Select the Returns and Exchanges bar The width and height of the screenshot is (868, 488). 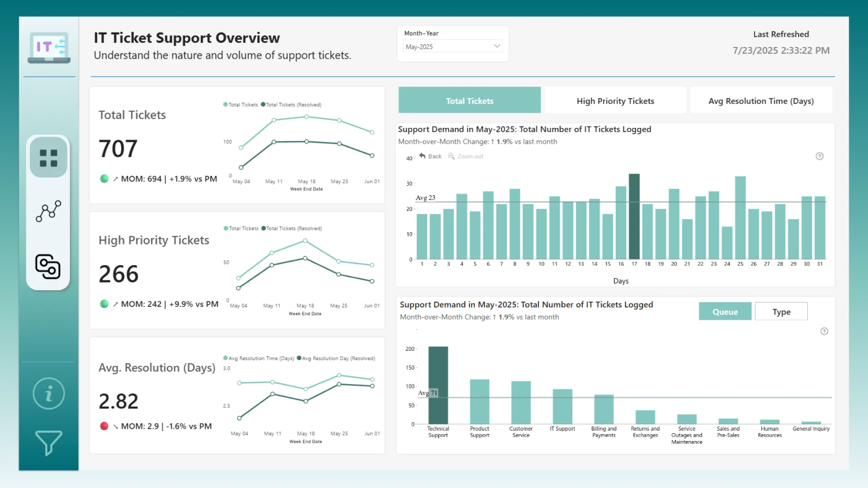(645, 417)
